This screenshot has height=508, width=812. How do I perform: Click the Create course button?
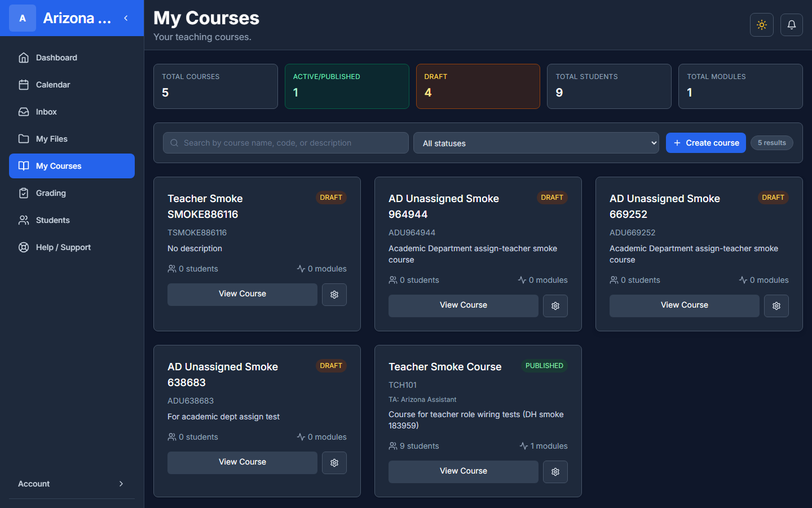click(706, 143)
